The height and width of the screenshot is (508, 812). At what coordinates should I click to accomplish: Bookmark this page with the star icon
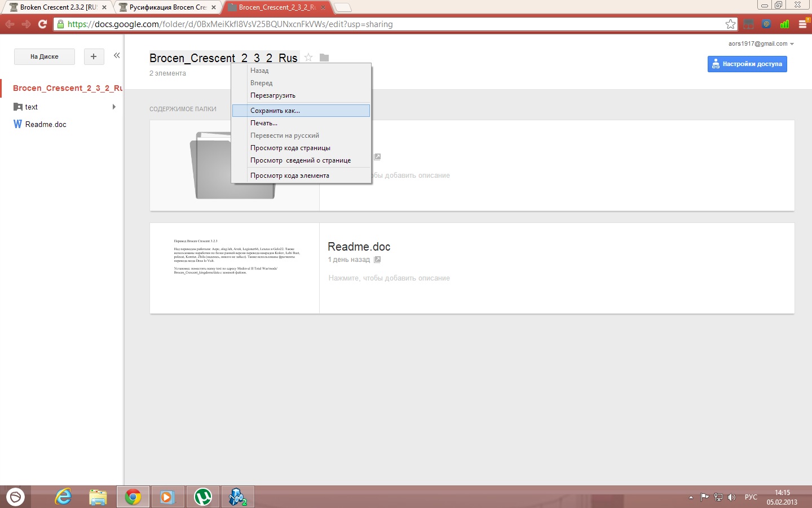pyautogui.click(x=730, y=24)
